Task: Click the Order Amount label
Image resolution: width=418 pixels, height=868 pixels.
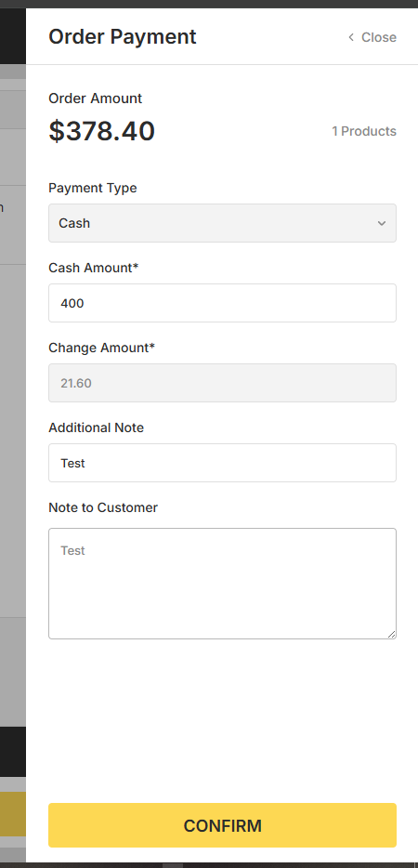Action: pos(96,99)
